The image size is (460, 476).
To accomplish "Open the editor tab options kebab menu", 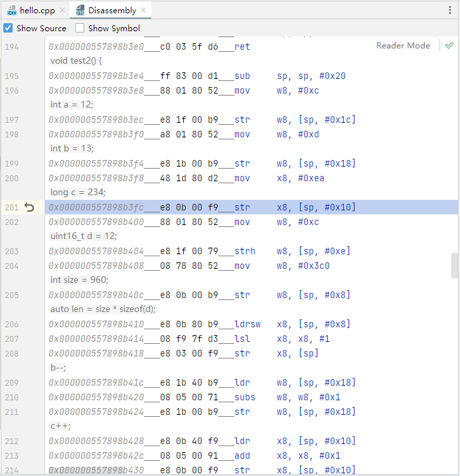I will pos(450,11).
